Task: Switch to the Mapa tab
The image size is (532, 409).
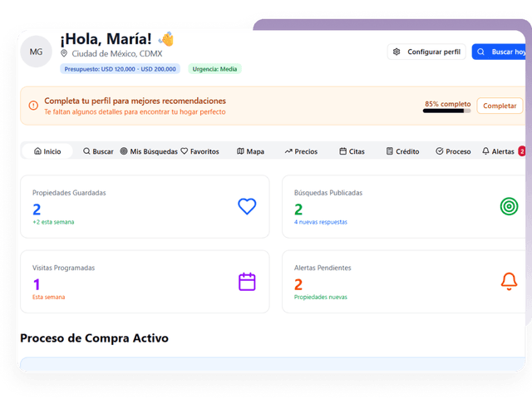Action: click(250, 151)
